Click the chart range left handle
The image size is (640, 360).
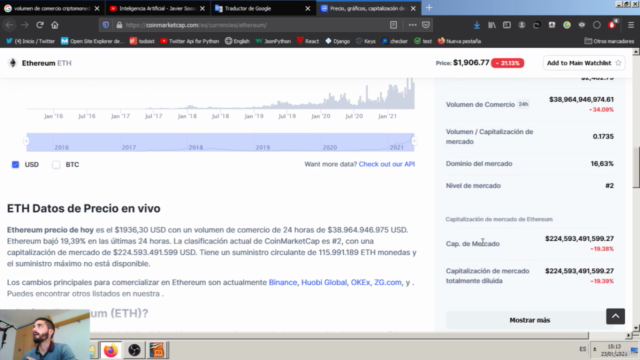[x=26, y=141]
